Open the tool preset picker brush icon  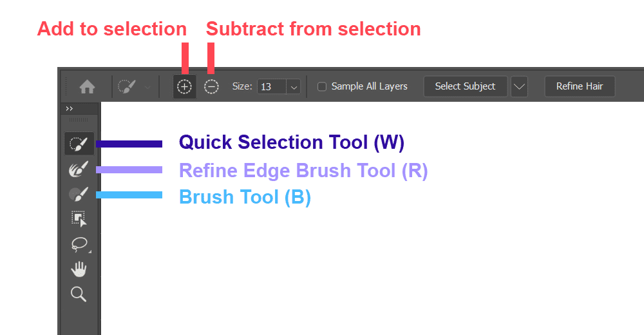[128, 86]
